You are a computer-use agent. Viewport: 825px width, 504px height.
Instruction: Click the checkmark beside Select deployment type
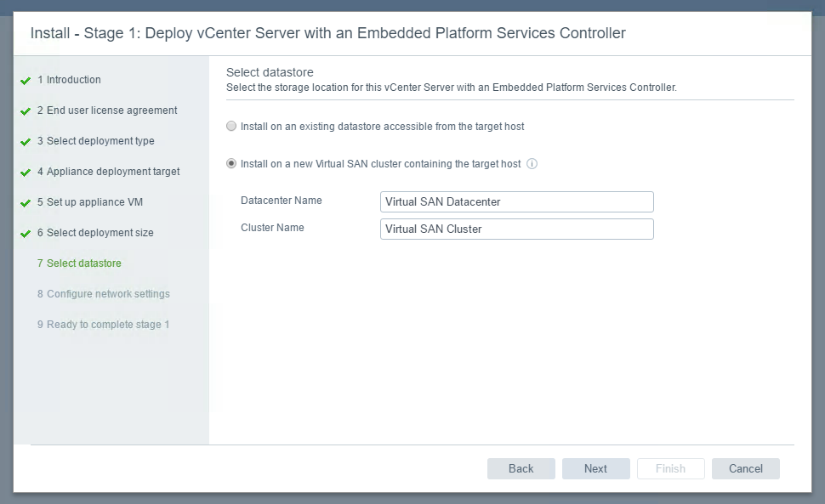pyautogui.click(x=26, y=141)
